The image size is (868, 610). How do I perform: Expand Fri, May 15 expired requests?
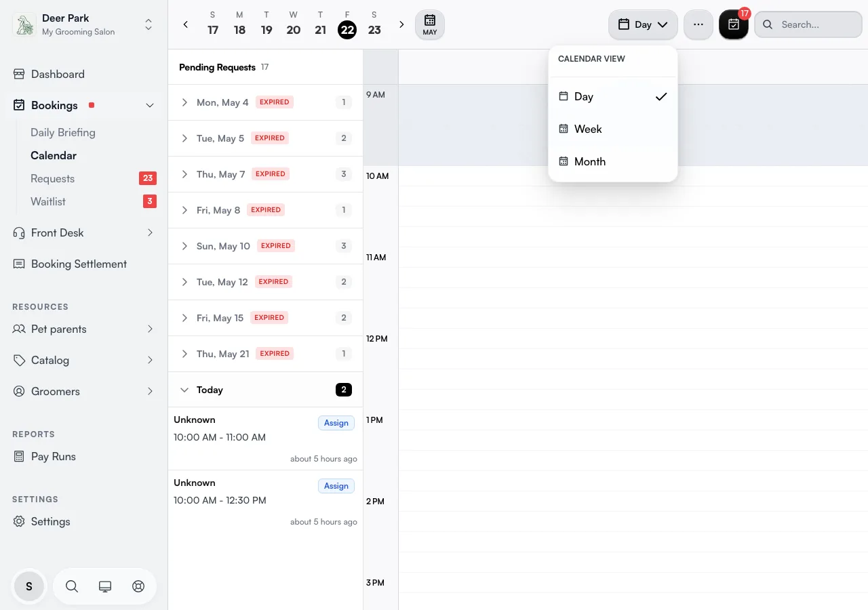click(265, 318)
